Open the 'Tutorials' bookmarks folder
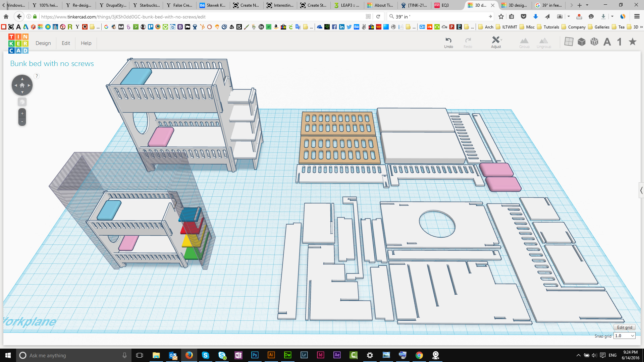 548,27
